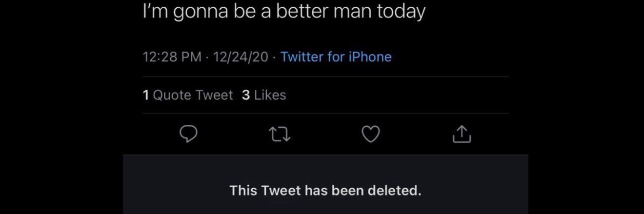
Task: Click the word 'iPhone' in source link
Action: click(x=370, y=57)
